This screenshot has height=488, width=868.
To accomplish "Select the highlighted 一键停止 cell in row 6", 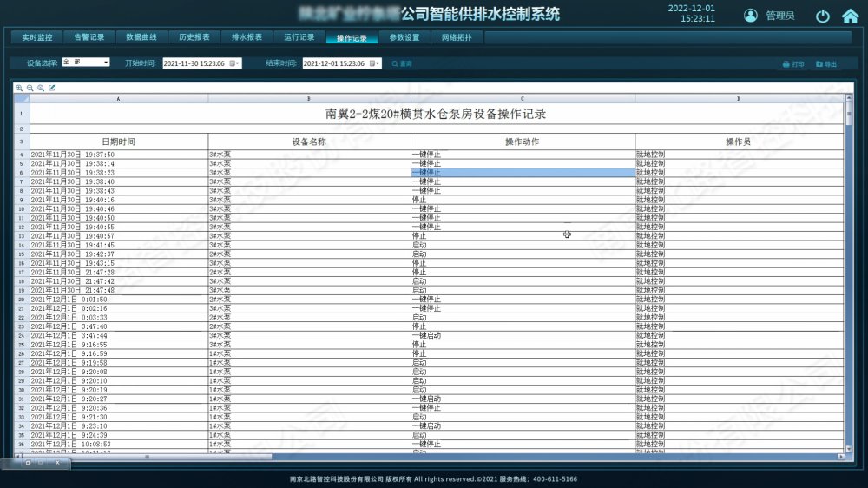I will [x=522, y=173].
